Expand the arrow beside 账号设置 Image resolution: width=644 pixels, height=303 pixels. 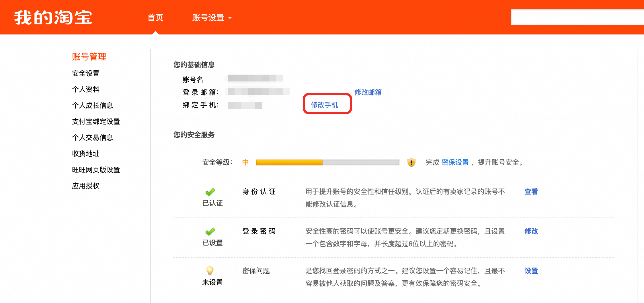coord(230,18)
